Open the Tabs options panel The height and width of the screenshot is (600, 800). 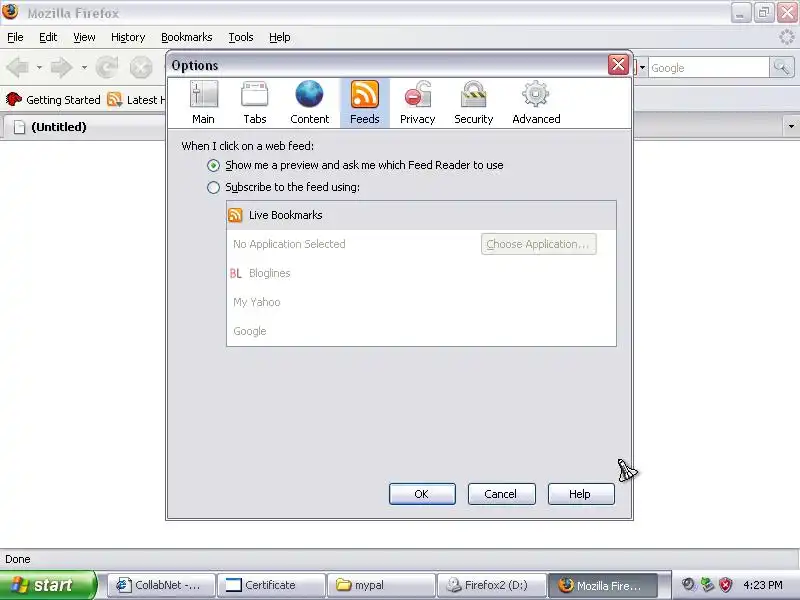coord(255,103)
